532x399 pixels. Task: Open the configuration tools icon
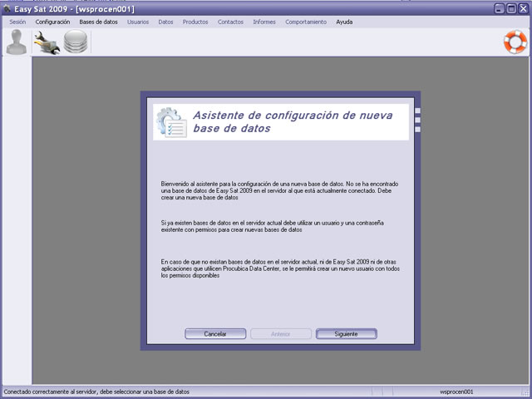point(47,42)
